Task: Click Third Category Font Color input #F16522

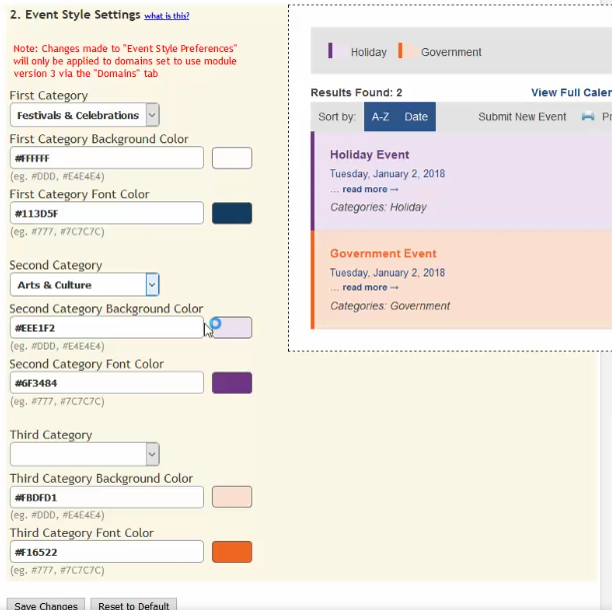Action: [x=107, y=552]
